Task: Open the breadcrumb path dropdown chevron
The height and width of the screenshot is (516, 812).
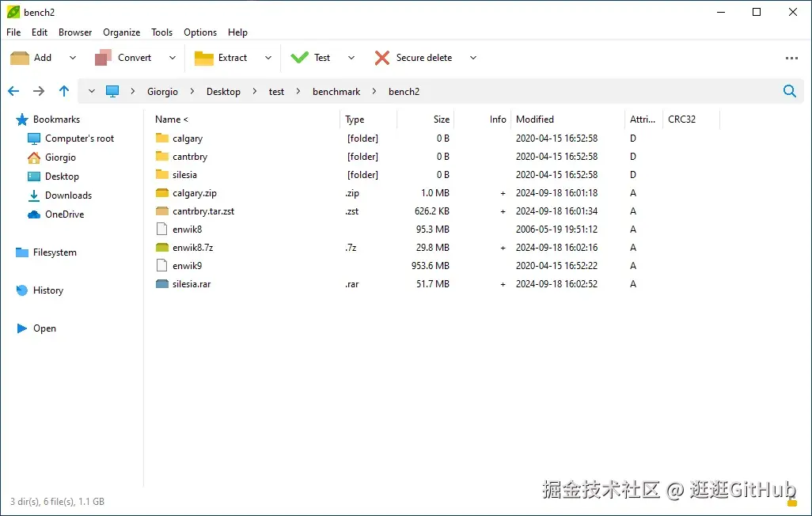Action: pyautogui.click(x=91, y=91)
